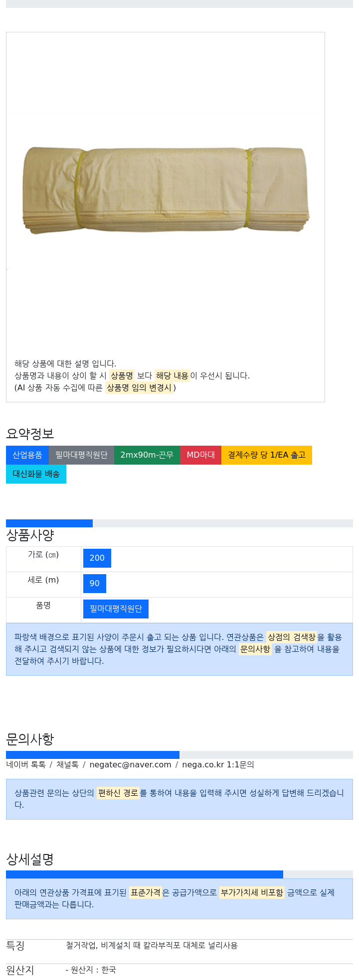Viewport: 359px width, 980px height.
Task: Open the nega.co.kr 1:1문의 link
Action: [x=218, y=765]
